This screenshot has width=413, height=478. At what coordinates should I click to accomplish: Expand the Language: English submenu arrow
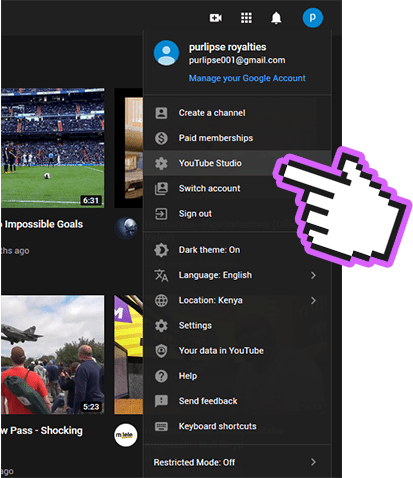coord(313,275)
